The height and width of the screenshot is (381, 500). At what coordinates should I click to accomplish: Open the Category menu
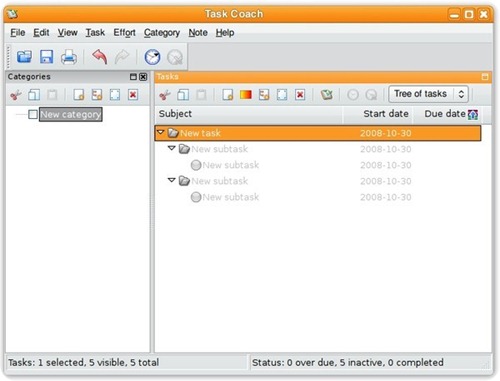point(162,33)
